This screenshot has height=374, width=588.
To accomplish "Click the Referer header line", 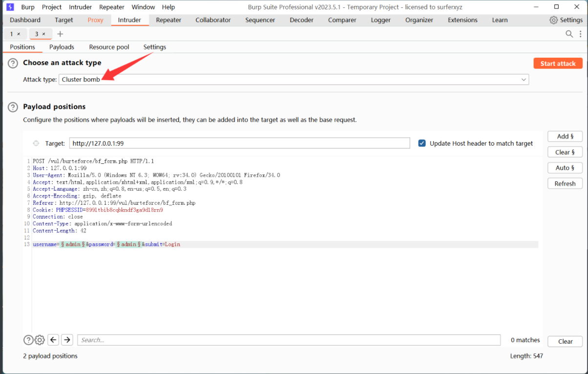I will [x=114, y=203].
